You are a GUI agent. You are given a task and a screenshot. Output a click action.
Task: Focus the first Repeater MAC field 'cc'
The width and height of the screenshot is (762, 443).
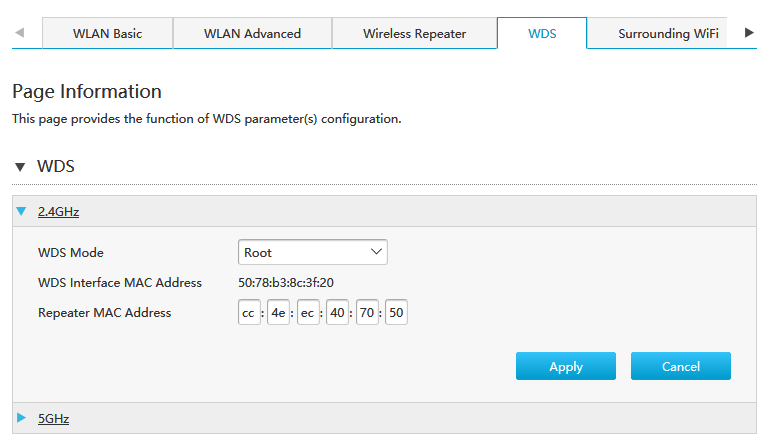pyautogui.click(x=249, y=312)
